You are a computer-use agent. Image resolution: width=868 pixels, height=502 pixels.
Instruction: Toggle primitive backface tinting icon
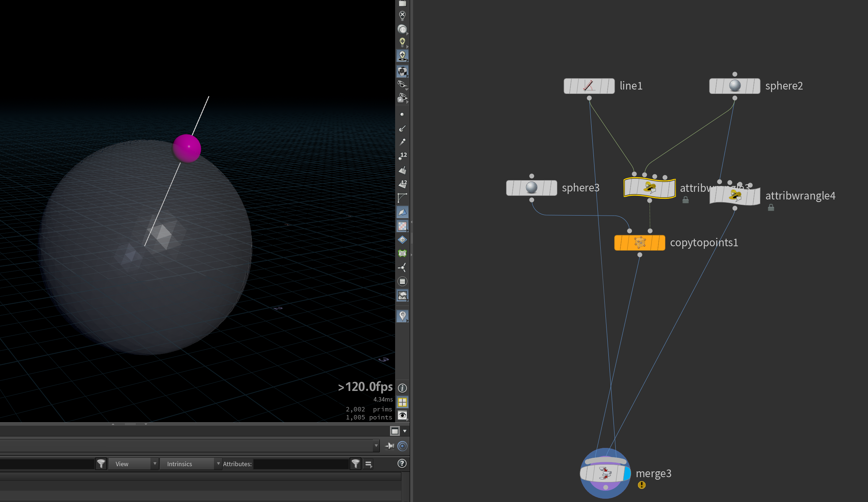tap(402, 212)
